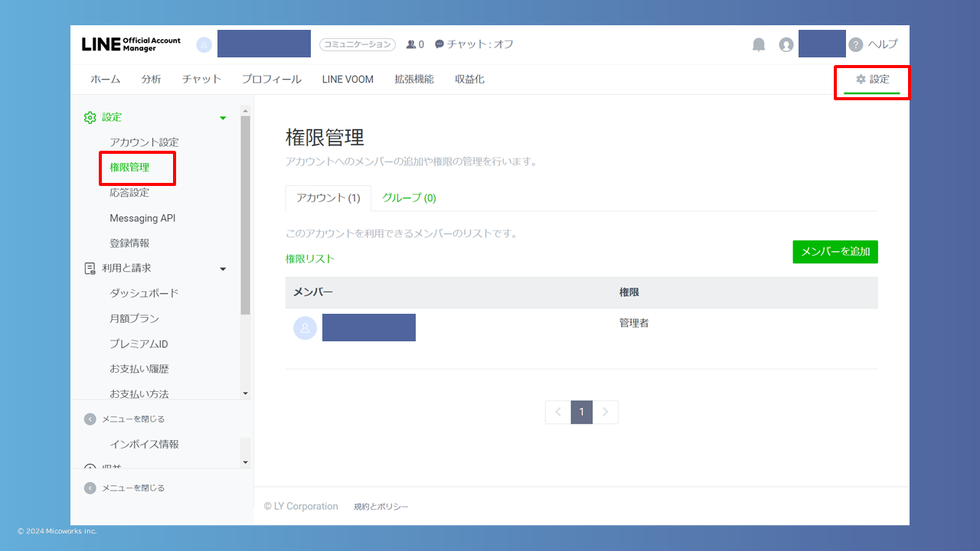The image size is (980, 551).
Task: Open help via the question mark icon
Action: pos(856,44)
